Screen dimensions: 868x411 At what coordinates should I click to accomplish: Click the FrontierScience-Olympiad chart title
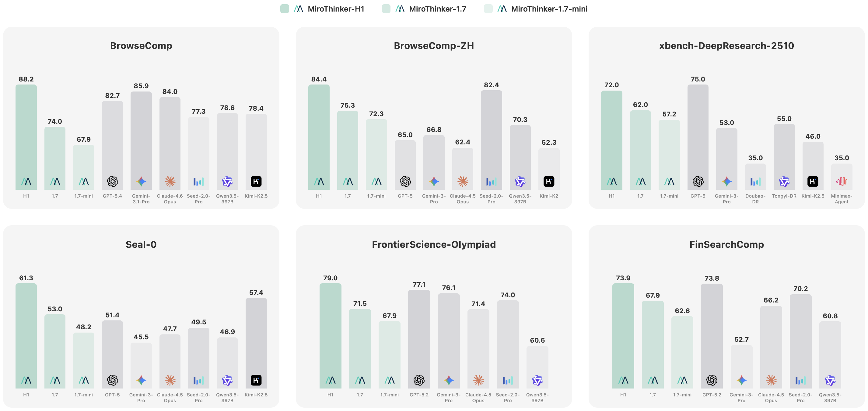[x=434, y=244]
